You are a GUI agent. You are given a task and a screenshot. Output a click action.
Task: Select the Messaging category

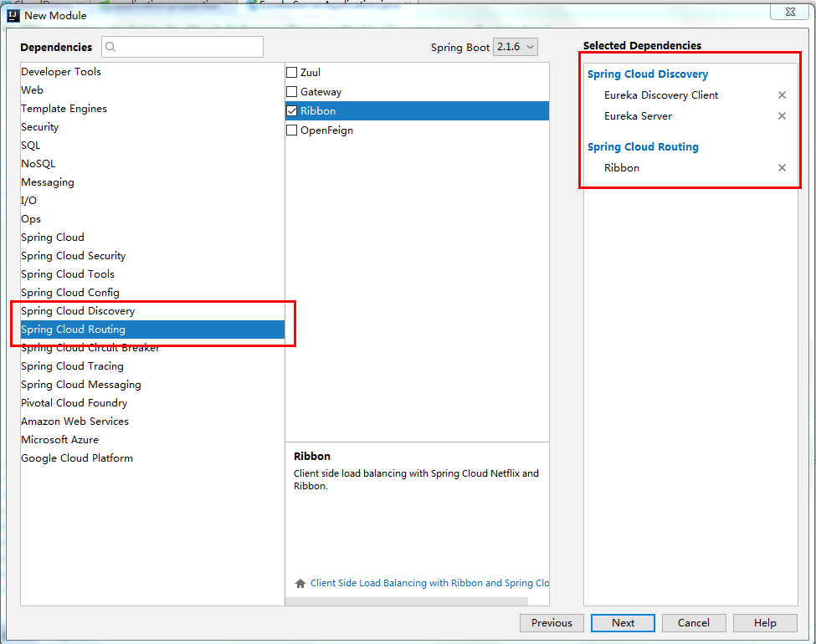(152, 182)
